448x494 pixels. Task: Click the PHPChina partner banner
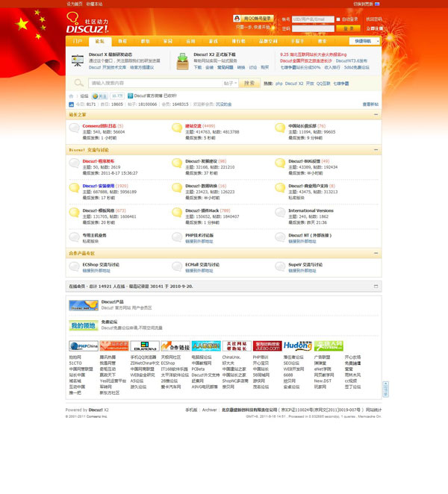click(x=84, y=346)
